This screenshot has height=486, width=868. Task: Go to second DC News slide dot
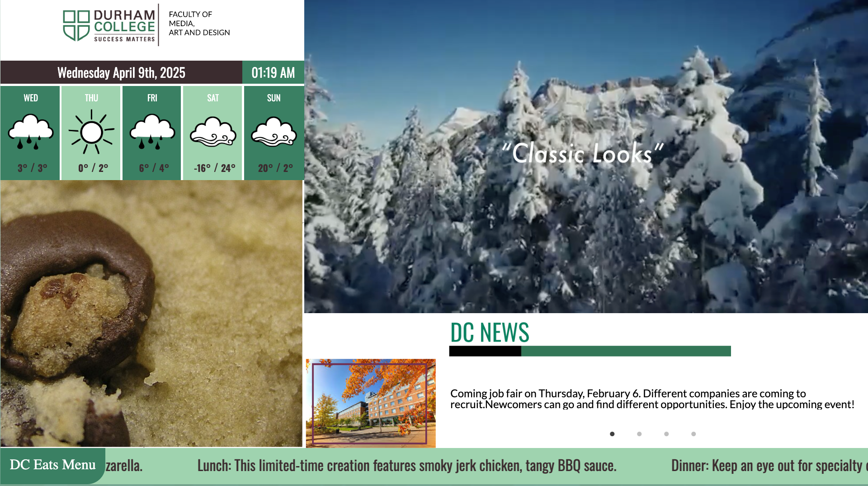[639, 434]
